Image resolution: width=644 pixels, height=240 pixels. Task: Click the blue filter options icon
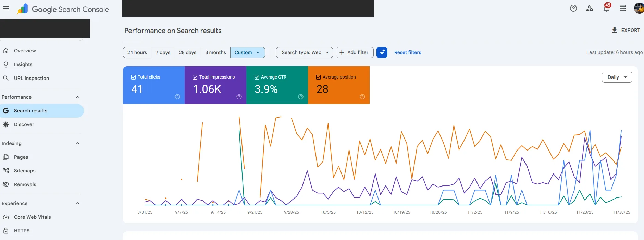(382, 52)
